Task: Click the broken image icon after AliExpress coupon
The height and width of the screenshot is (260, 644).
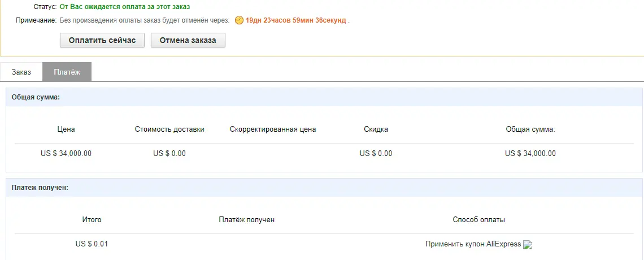Action: pyautogui.click(x=528, y=244)
